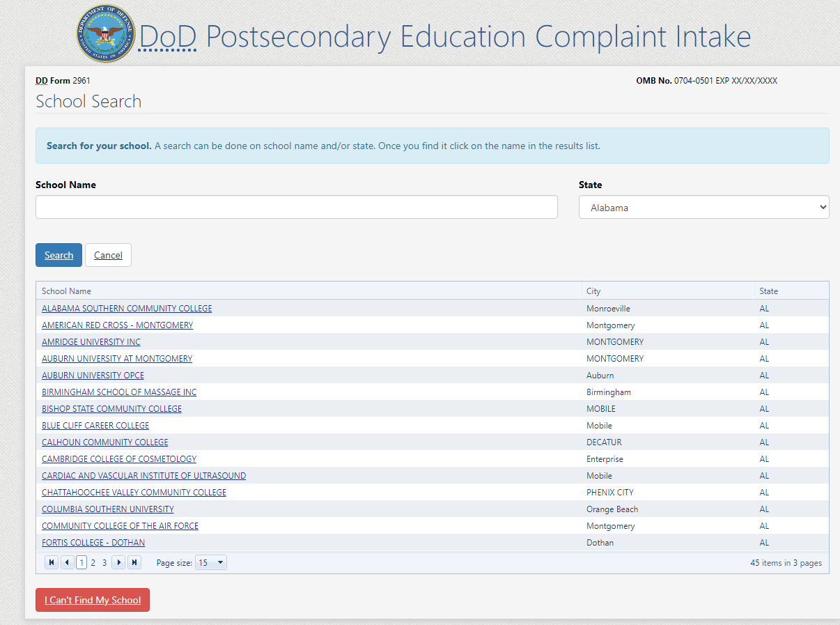This screenshot has height=625, width=840.
Task: Select Calhoun Community College from results
Action: [104, 442]
